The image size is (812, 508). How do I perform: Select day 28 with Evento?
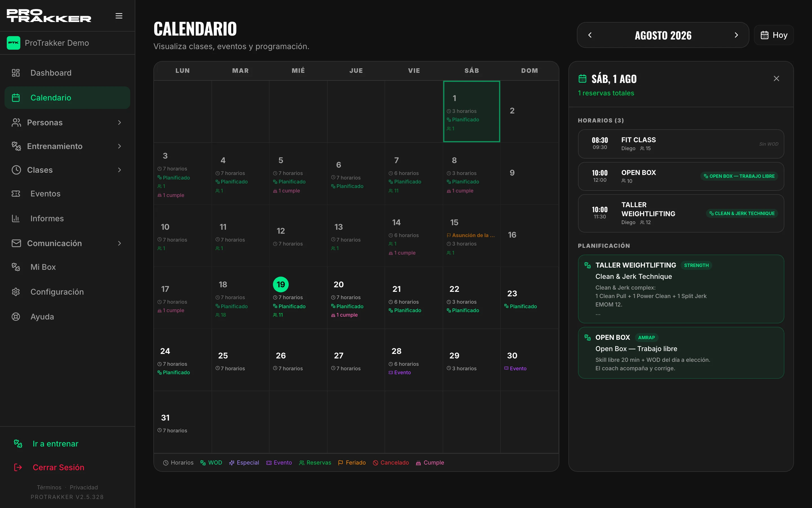(x=414, y=360)
